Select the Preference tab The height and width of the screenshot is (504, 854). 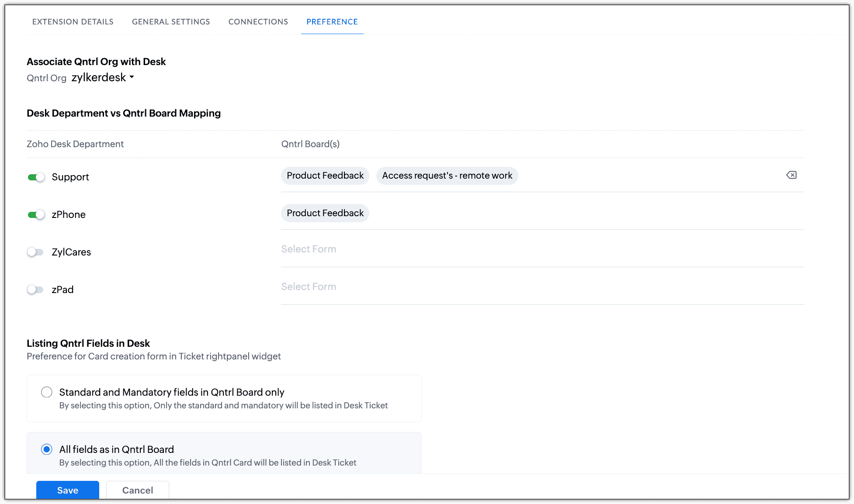pos(332,22)
